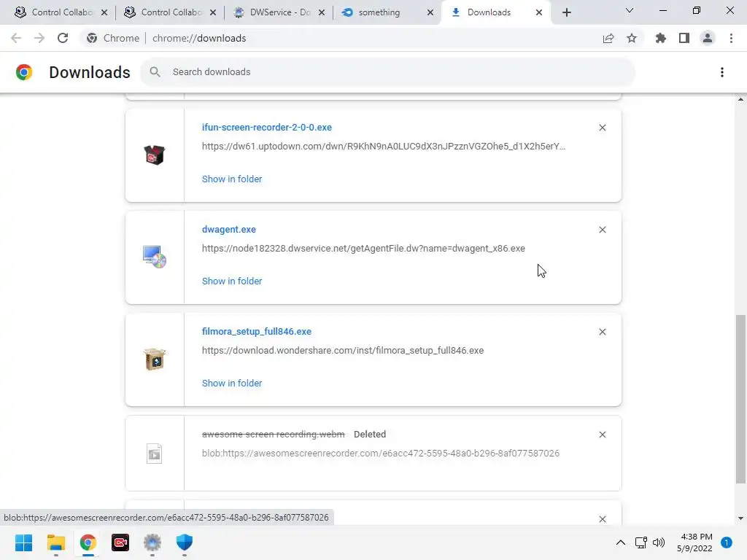The width and height of the screenshot is (747, 560).
Task: Open the awesomescreenrecorder blob URL
Action: pos(381,453)
